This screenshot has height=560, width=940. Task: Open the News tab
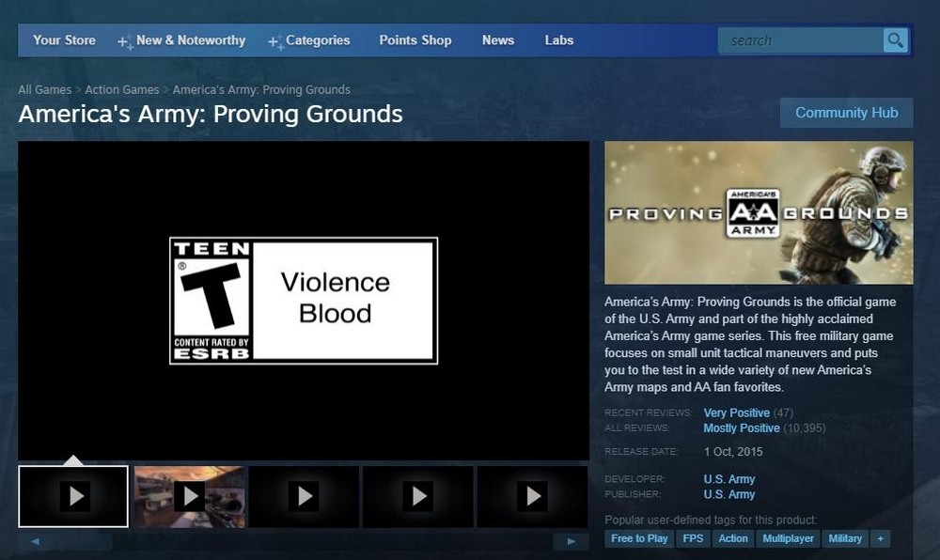[x=497, y=40]
